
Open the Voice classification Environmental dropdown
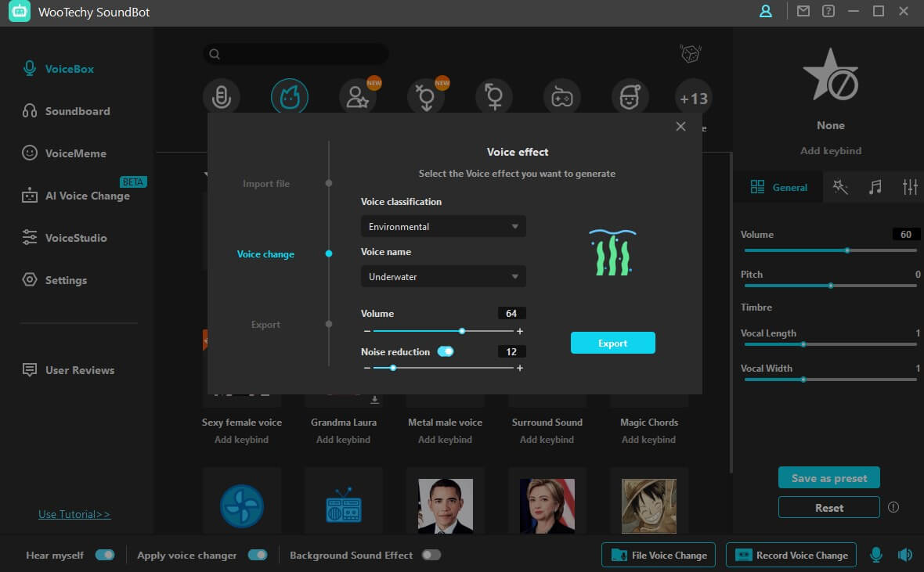442,227
